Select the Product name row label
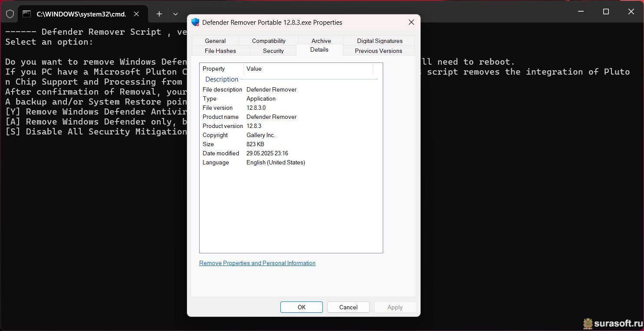This screenshot has height=331, width=644. tap(220, 117)
